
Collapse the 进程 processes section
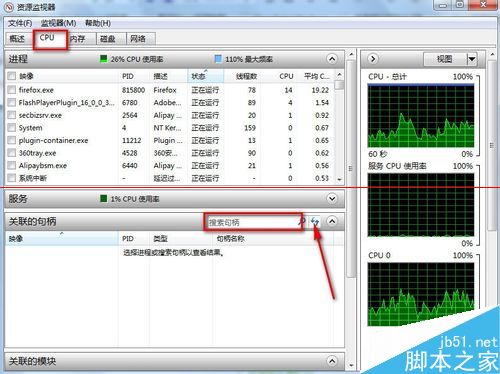(x=332, y=59)
